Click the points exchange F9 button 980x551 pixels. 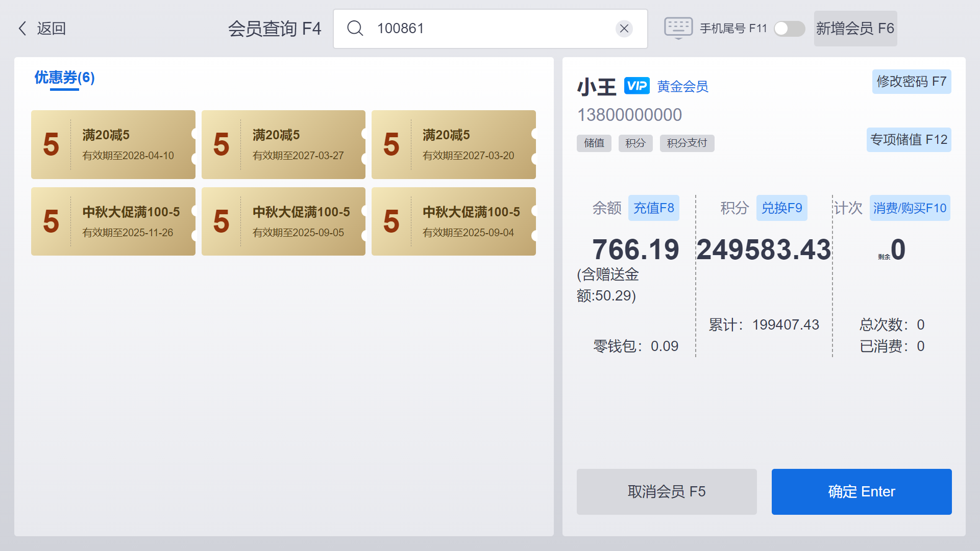(x=781, y=208)
